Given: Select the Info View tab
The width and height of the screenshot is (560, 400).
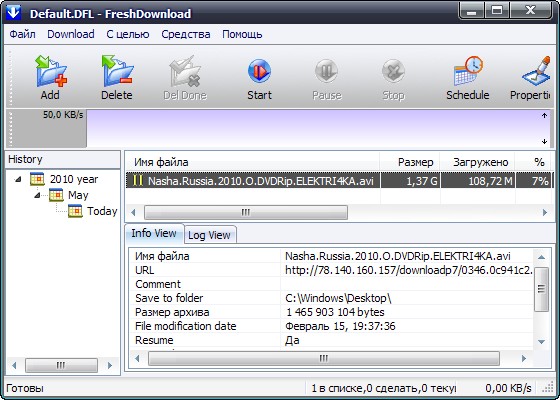Looking at the screenshot, I should (x=154, y=233).
